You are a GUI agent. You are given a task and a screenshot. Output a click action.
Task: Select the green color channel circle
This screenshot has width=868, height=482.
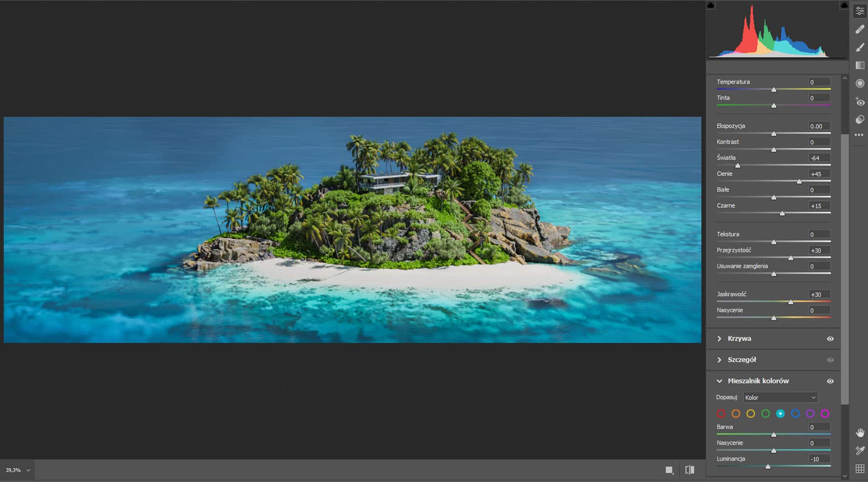click(765, 413)
